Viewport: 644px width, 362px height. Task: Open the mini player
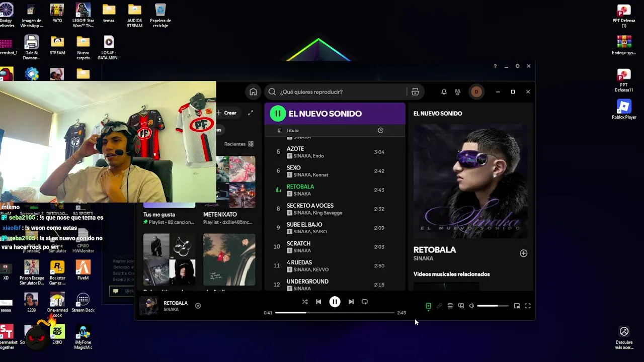[x=517, y=306]
